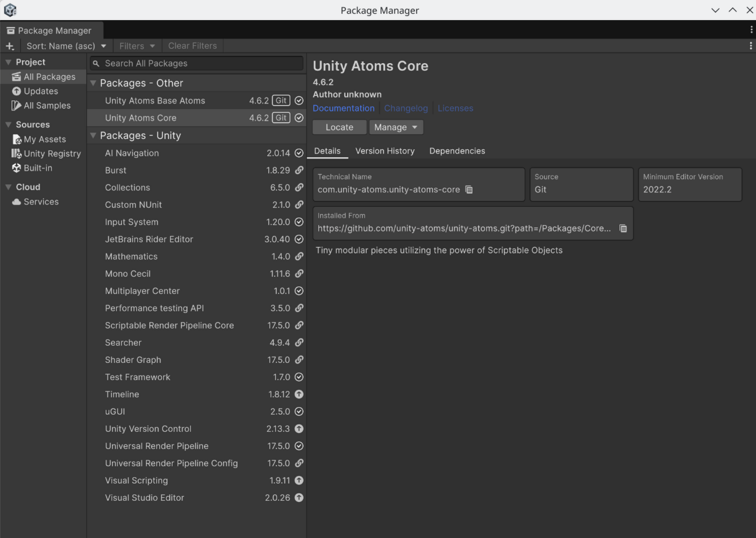Select the Universal Render Pipeline package
The width and height of the screenshot is (756, 538).
196,446
